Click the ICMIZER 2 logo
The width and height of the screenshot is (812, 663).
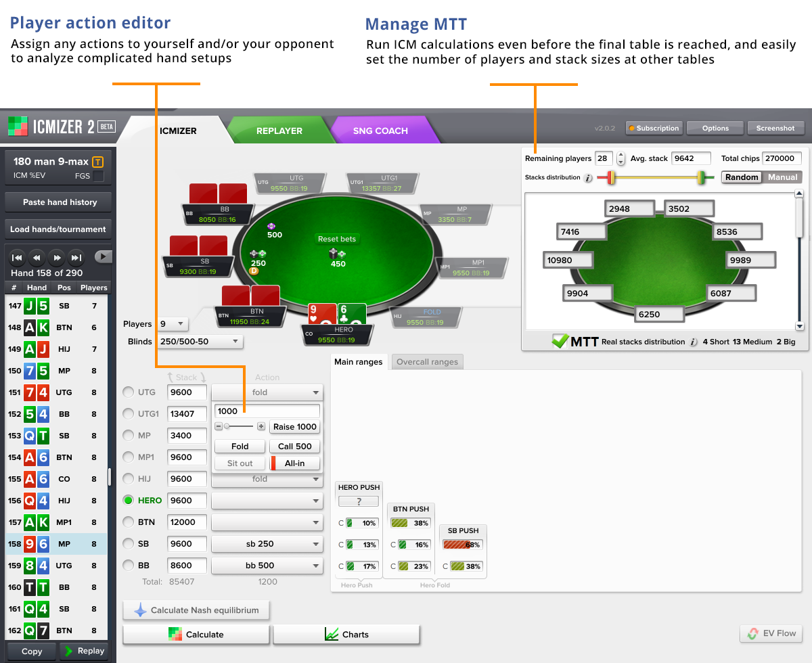61,127
